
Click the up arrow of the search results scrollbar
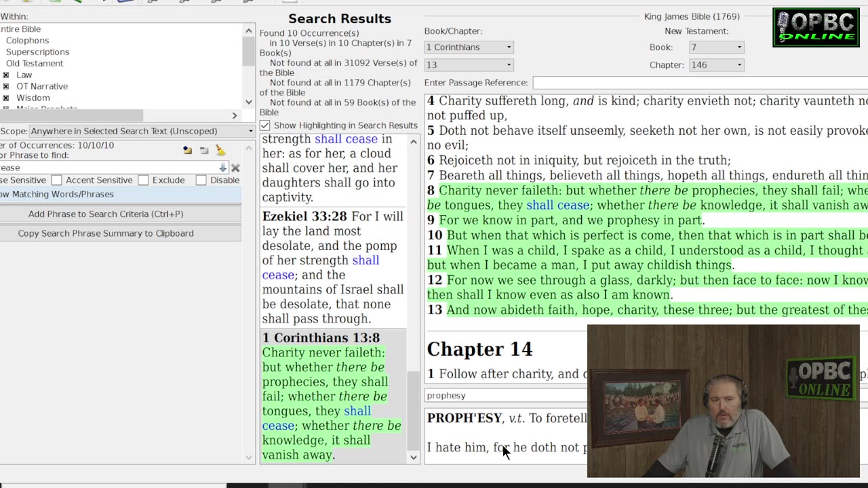[414, 142]
